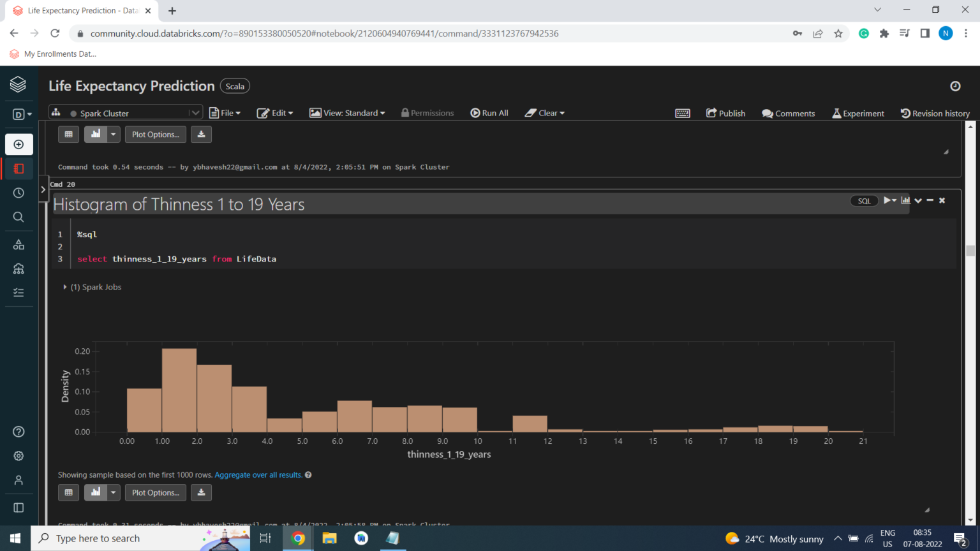Open Chrome from the Windows taskbar
This screenshot has width=980, height=551.
(298, 538)
